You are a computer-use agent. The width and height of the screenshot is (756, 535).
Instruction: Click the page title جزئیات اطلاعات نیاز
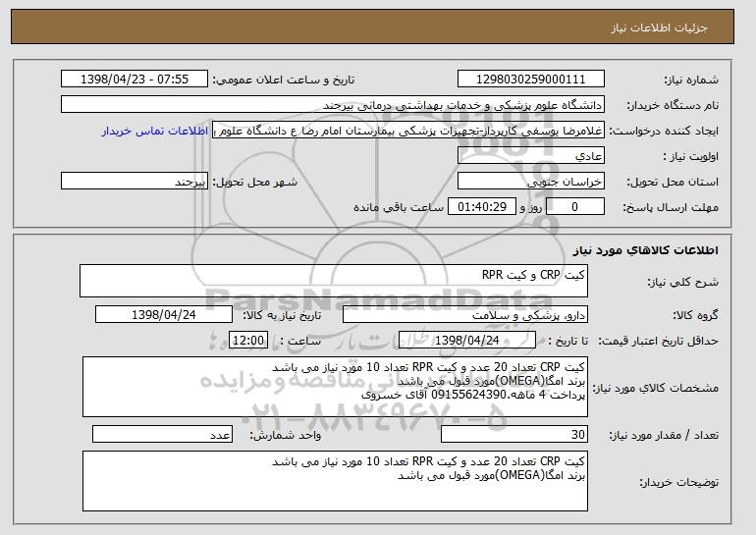coord(659,27)
